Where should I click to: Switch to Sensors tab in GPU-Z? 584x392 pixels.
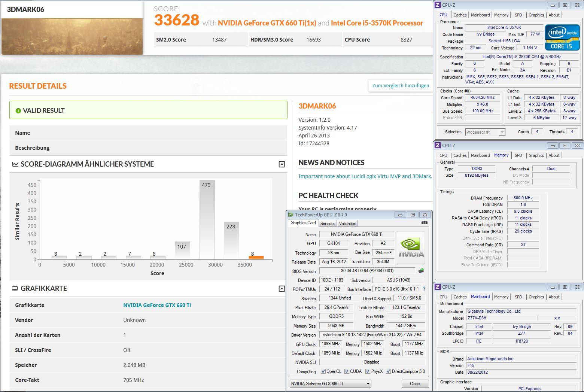click(x=327, y=224)
